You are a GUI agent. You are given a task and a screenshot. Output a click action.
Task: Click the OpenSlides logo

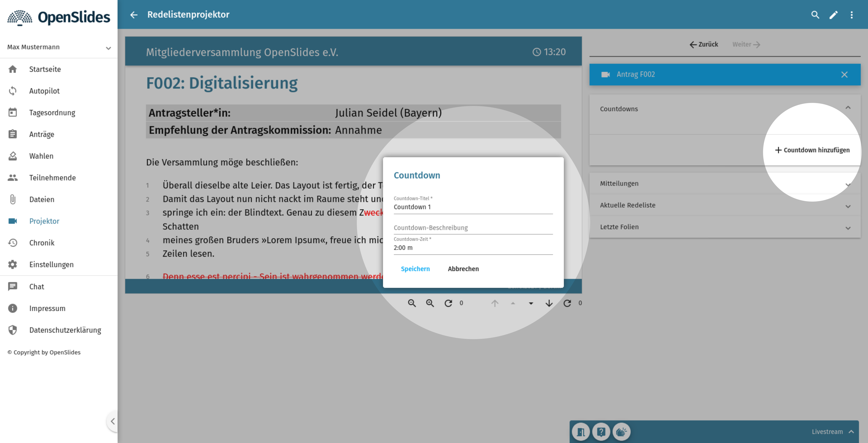(59, 17)
